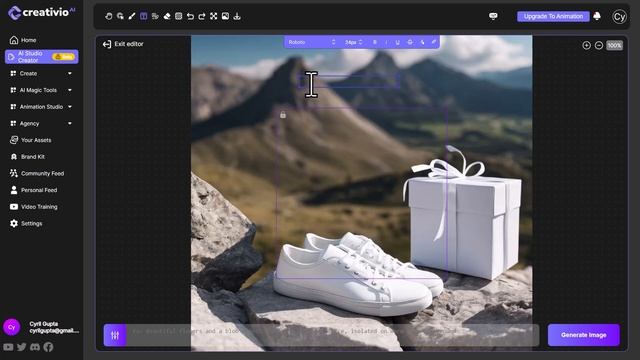This screenshot has height=360, width=640.
Task: Select the eraser tool
Action: [167, 16]
